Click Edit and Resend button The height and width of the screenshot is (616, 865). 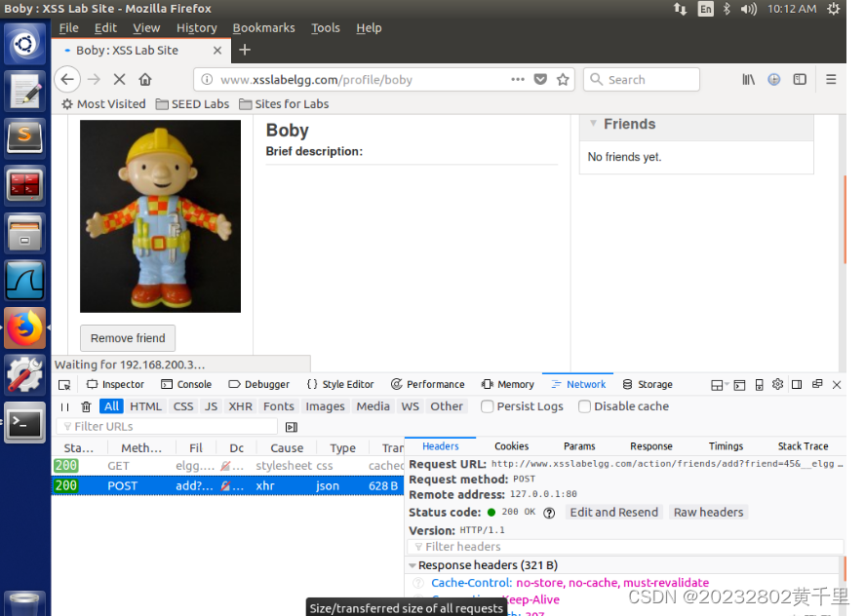coord(614,513)
